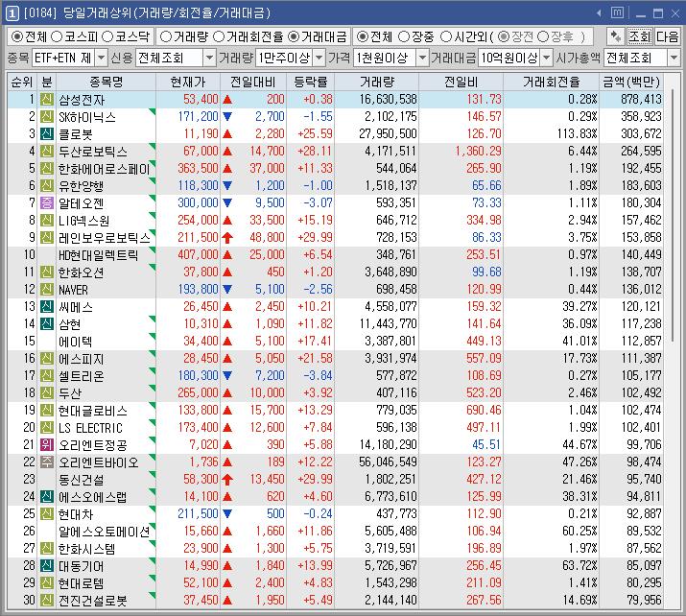Click the 신 badge icon for 셀트리온

coord(46,375)
